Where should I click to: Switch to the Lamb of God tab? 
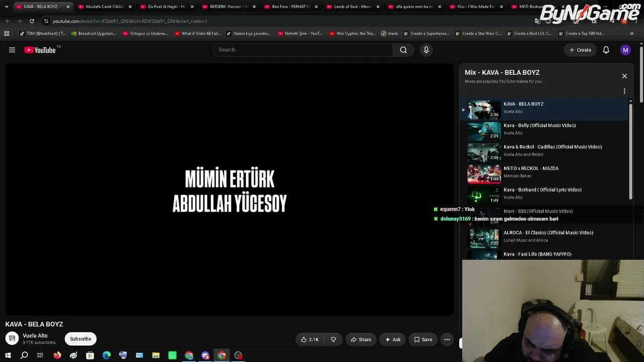click(353, 7)
